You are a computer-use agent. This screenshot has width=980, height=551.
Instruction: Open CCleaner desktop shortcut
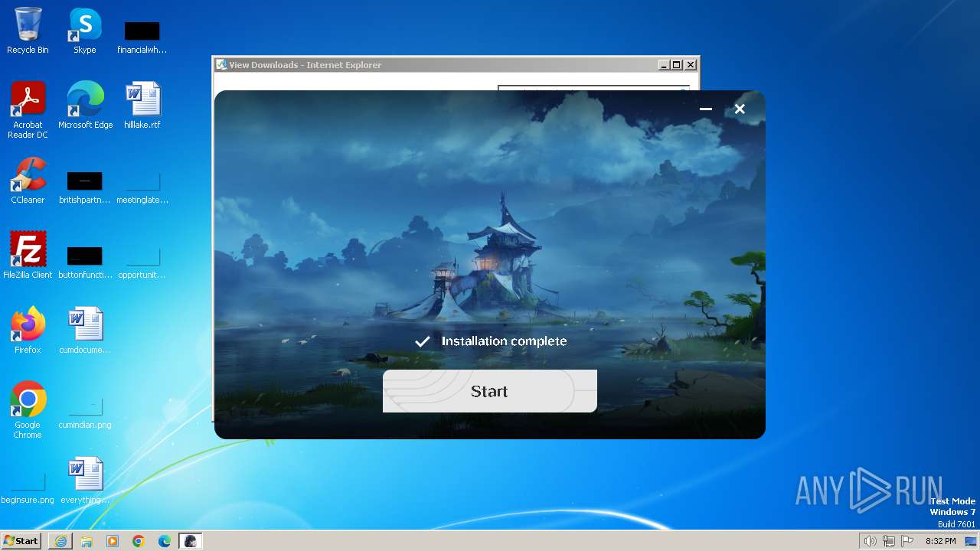click(28, 181)
